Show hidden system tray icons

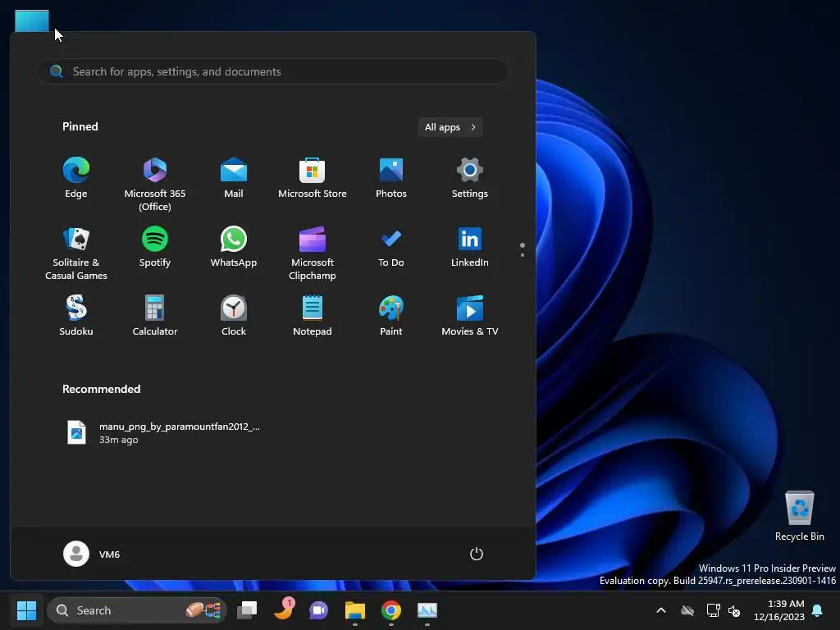[x=661, y=610]
